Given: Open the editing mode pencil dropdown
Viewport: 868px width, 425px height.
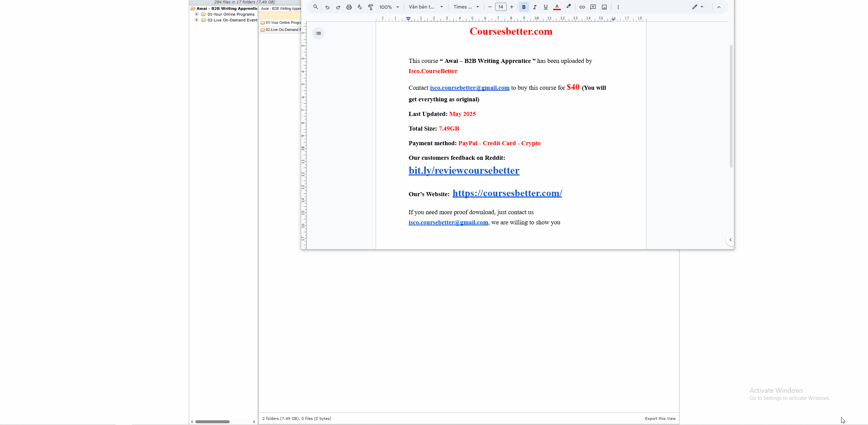Looking at the screenshot, I should click(x=698, y=7).
